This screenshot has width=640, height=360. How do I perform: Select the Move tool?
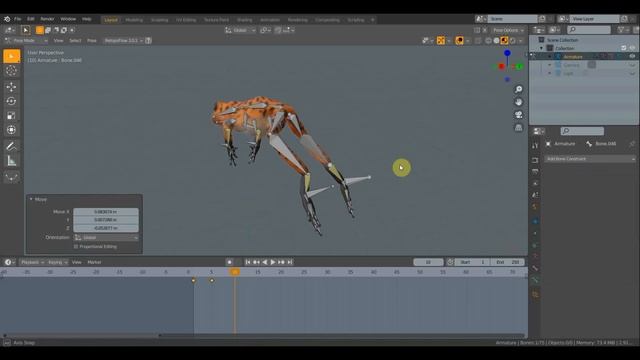(x=11, y=87)
